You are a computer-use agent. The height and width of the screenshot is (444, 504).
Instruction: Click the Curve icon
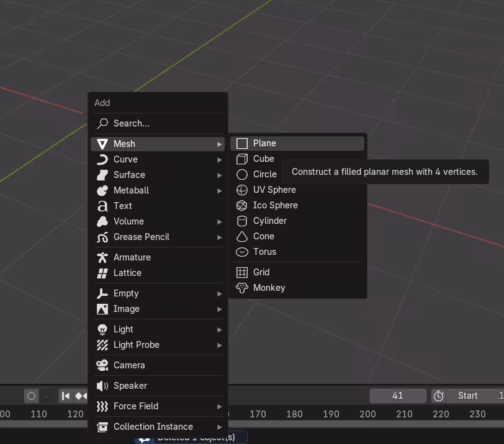pos(102,159)
